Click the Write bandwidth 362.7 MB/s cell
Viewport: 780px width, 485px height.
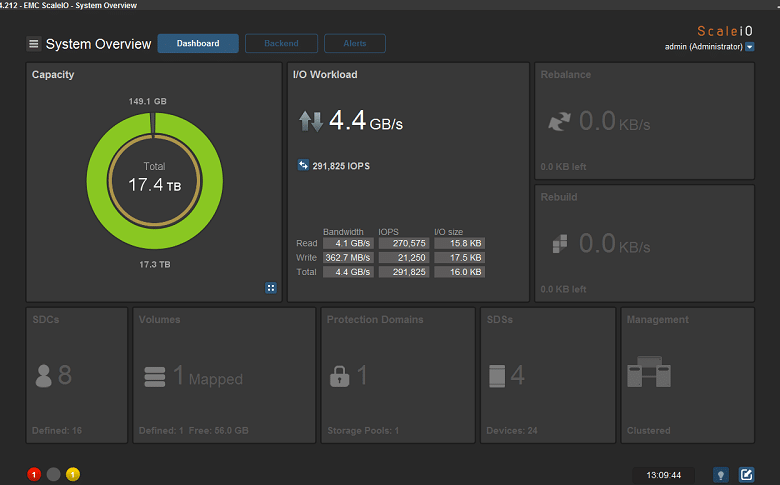[x=348, y=258]
